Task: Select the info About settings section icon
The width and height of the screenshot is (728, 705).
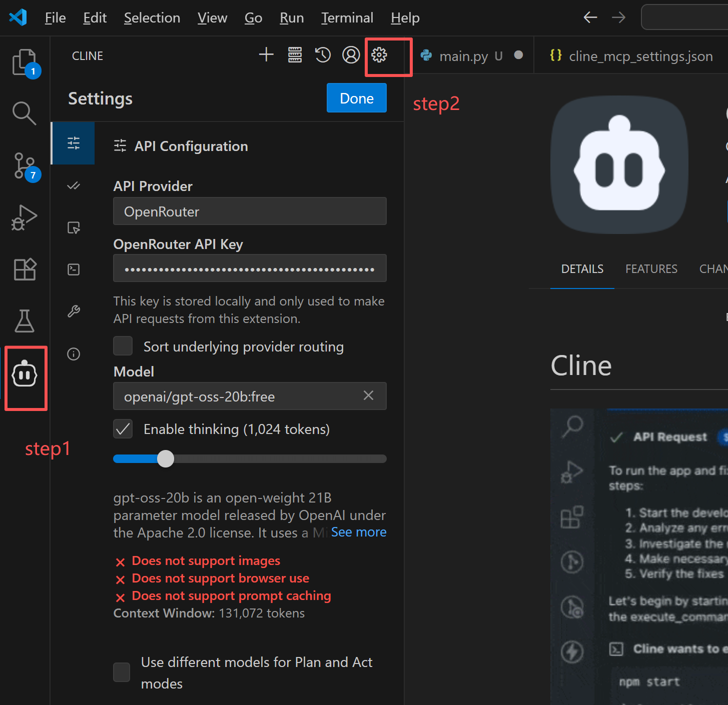Action: (x=74, y=354)
